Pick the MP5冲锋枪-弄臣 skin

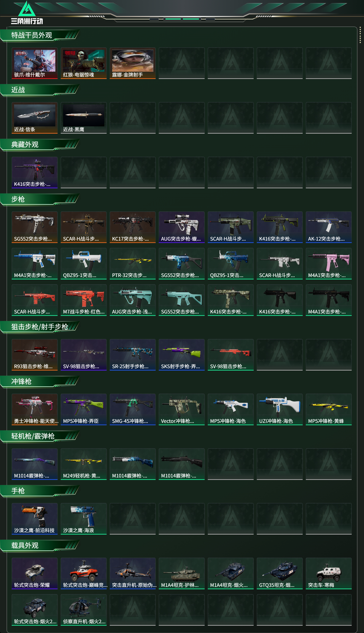[83, 409]
